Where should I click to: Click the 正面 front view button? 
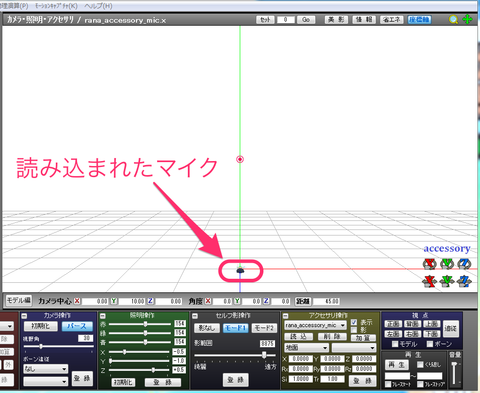[393, 324]
